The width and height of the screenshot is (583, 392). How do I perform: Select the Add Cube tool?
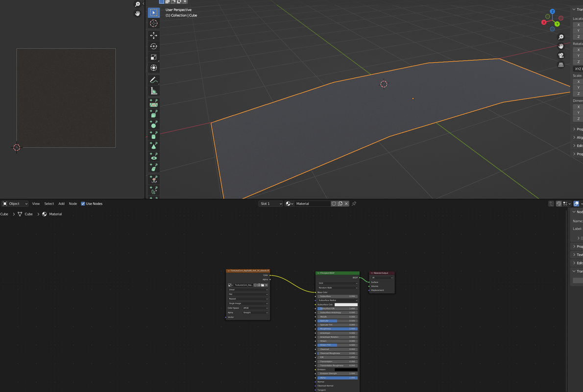(x=153, y=113)
